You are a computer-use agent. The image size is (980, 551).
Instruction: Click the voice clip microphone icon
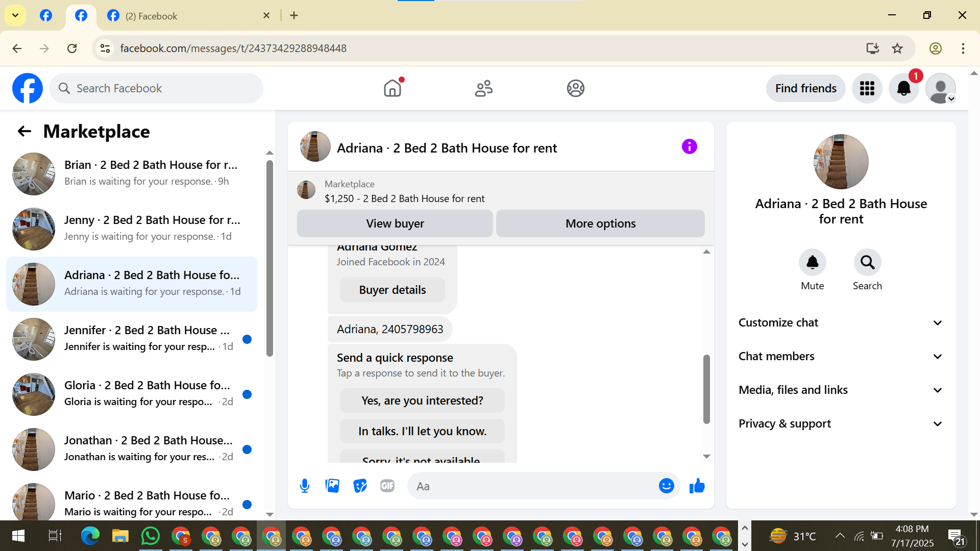305,486
